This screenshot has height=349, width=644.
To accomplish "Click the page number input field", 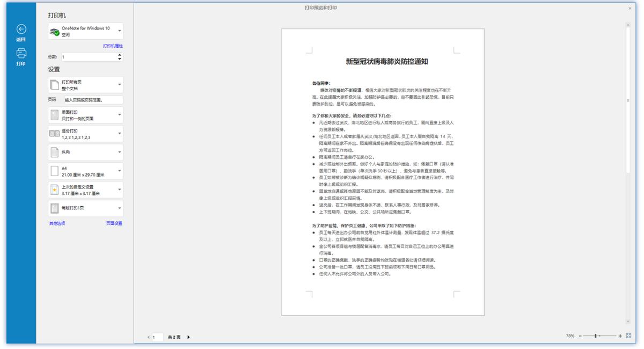I will pyautogui.click(x=156, y=337).
